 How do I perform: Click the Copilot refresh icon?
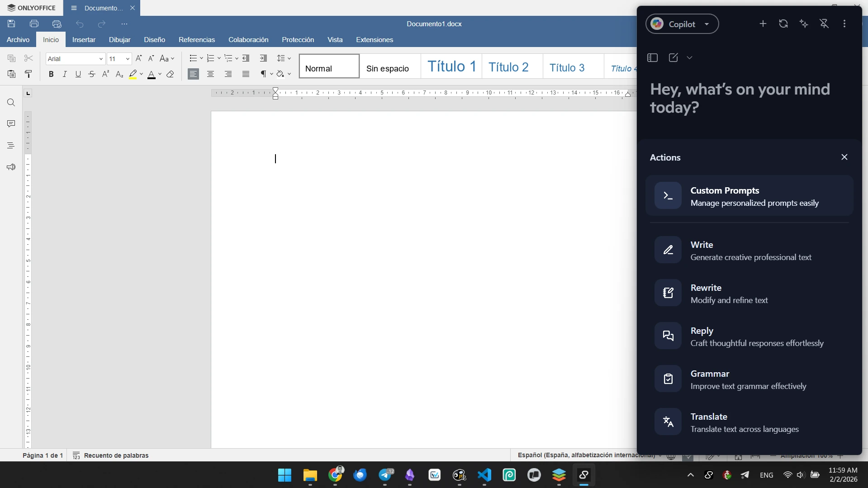[x=783, y=24]
